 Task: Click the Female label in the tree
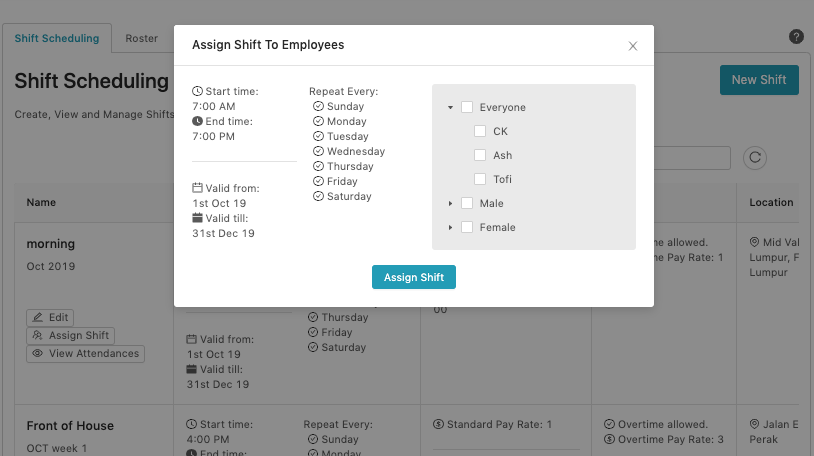[x=497, y=227]
